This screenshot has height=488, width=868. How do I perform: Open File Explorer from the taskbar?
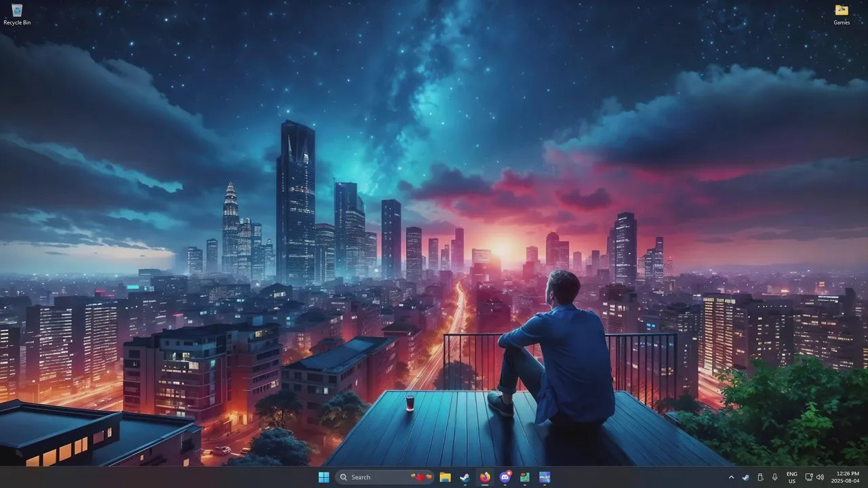point(445,477)
